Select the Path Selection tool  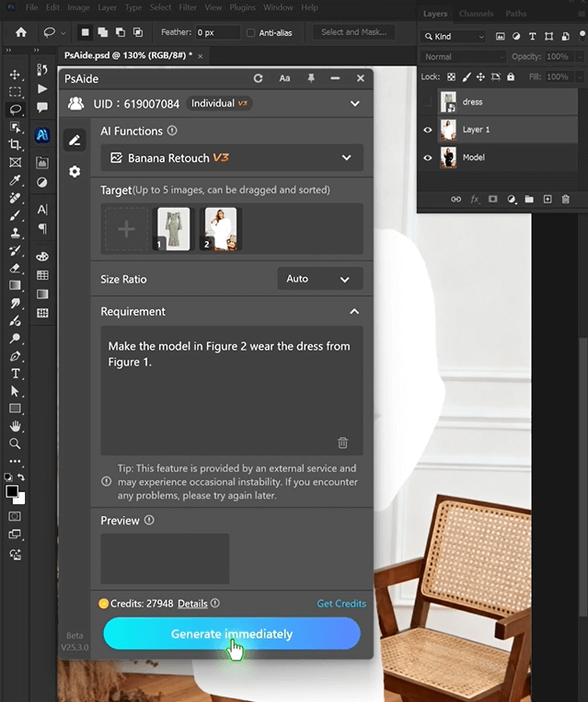pos(15,391)
